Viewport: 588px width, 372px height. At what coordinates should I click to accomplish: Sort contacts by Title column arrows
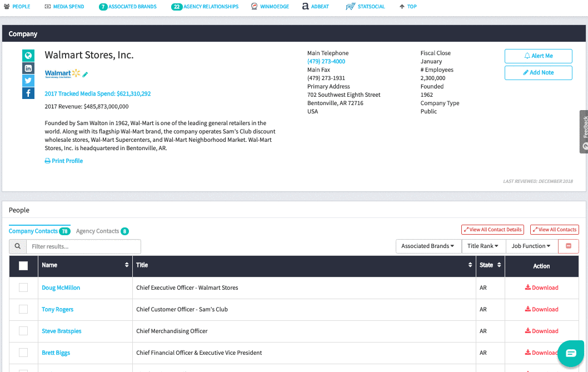(x=470, y=265)
